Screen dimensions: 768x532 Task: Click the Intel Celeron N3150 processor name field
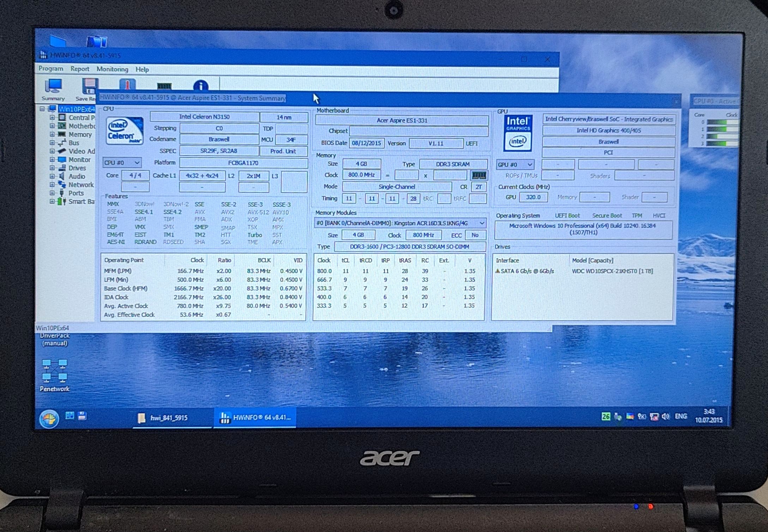pyautogui.click(x=204, y=117)
